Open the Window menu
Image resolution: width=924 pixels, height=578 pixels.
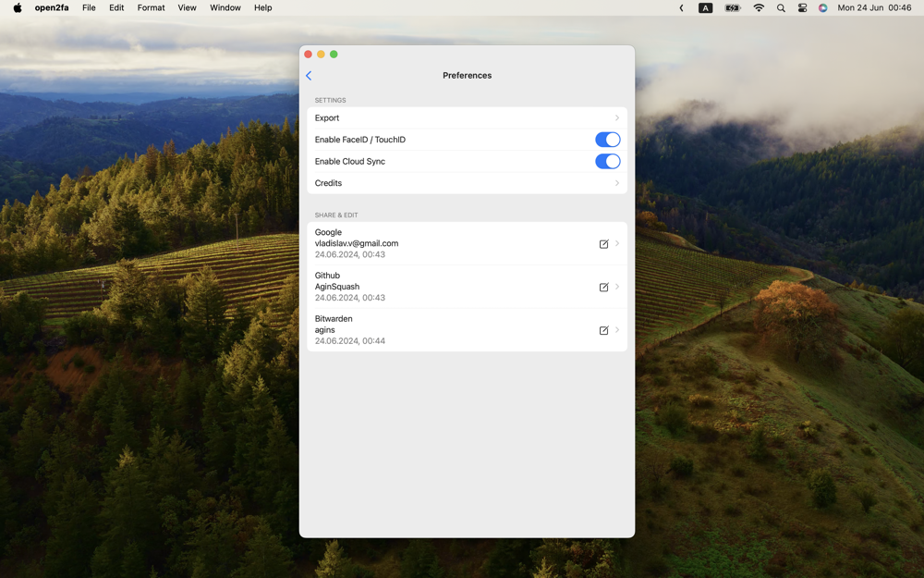click(225, 7)
